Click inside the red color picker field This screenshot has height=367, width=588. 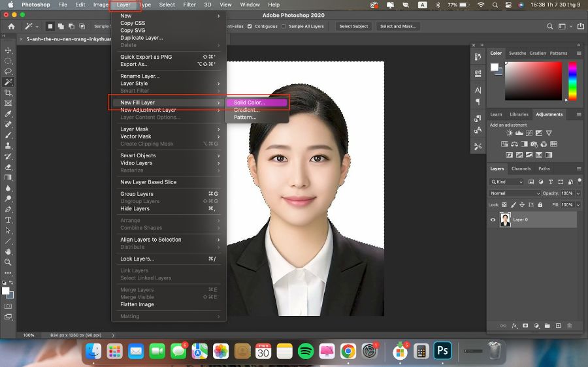533,81
